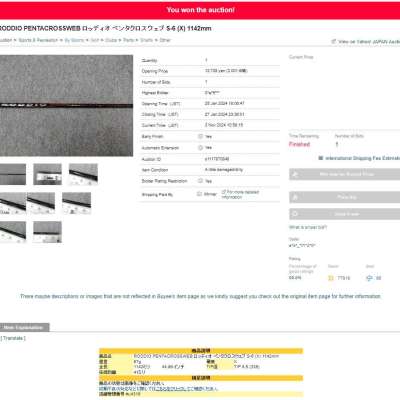The height and width of the screenshot is (400, 400).
Task: Click the percentage of good ratings value
Action: pyautogui.click(x=295, y=278)
